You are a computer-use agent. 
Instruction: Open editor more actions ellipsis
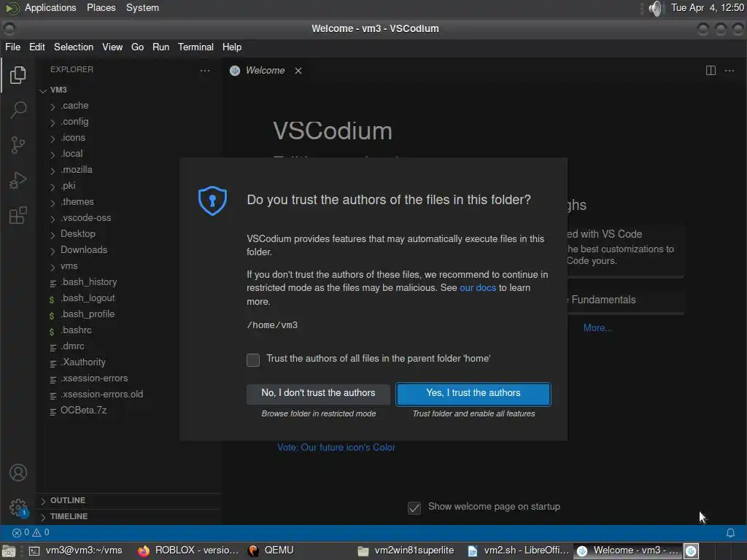[x=729, y=71]
